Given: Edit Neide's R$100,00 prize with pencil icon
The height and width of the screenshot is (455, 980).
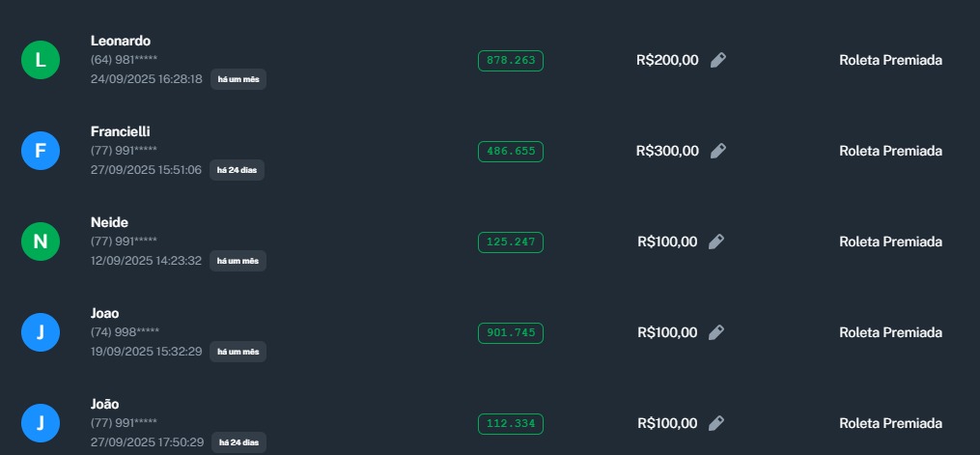Looking at the screenshot, I should (715, 242).
